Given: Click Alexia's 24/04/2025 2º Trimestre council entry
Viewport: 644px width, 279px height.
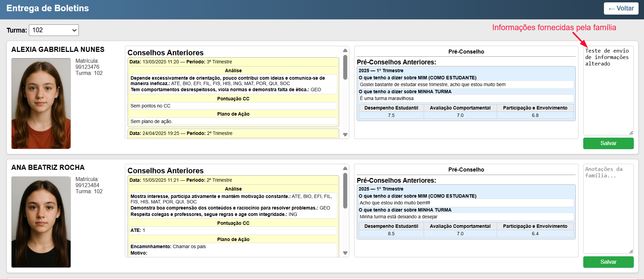Looking at the screenshot, I should coord(181,134).
